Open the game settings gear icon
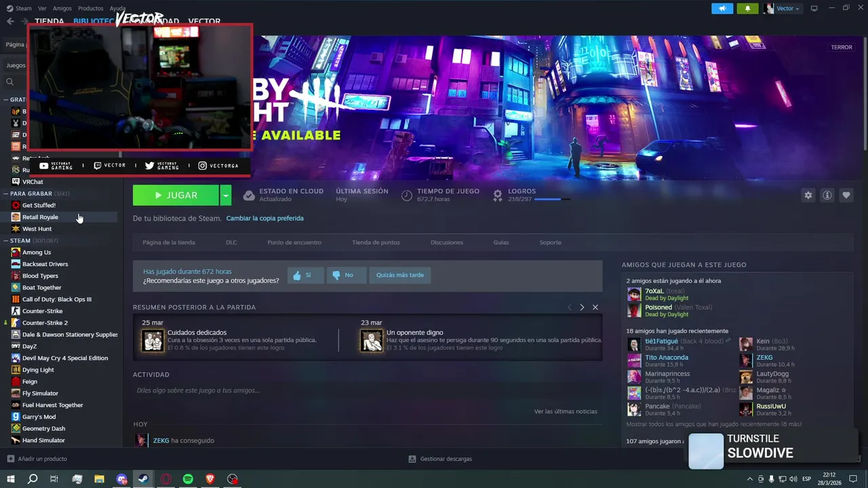 click(808, 195)
